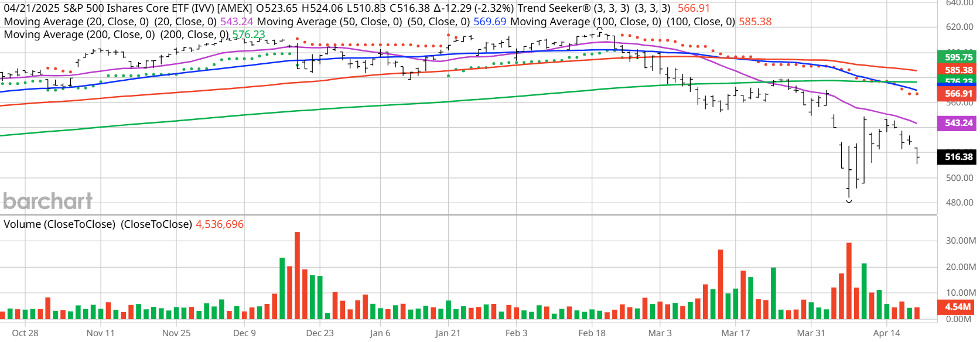Click the Moving Average (200, Close, 0) label
980x342 pixels.
coord(80,35)
